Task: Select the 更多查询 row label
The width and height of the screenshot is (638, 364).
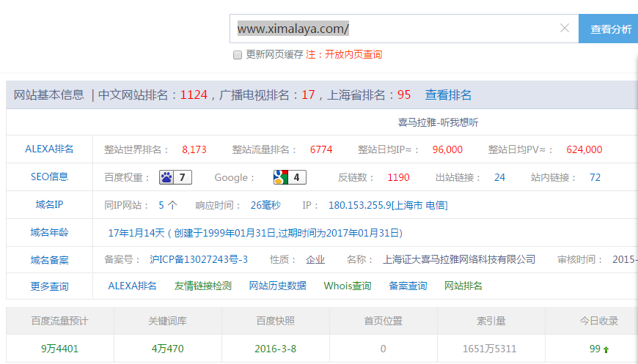Action: coord(49,286)
